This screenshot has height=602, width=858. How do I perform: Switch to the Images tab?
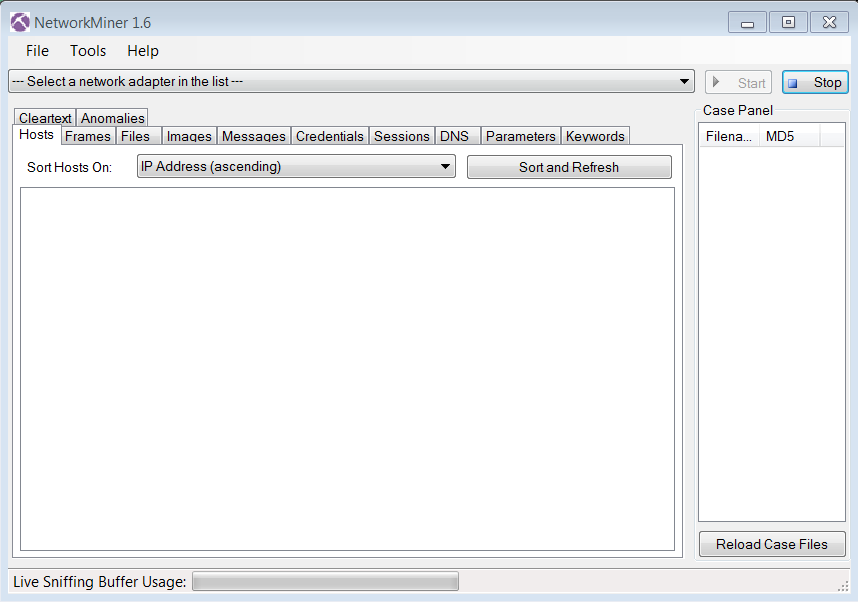(x=189, y=136)
